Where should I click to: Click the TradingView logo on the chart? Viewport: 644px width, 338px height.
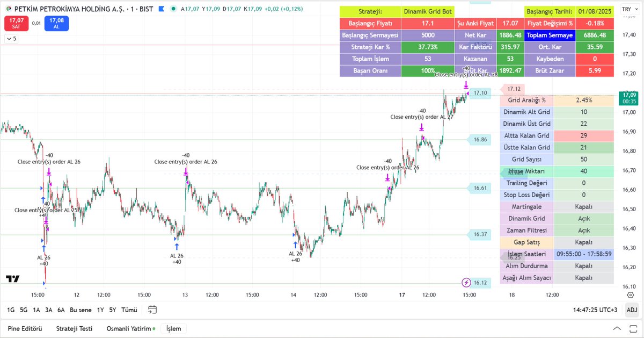pos(12,278)
